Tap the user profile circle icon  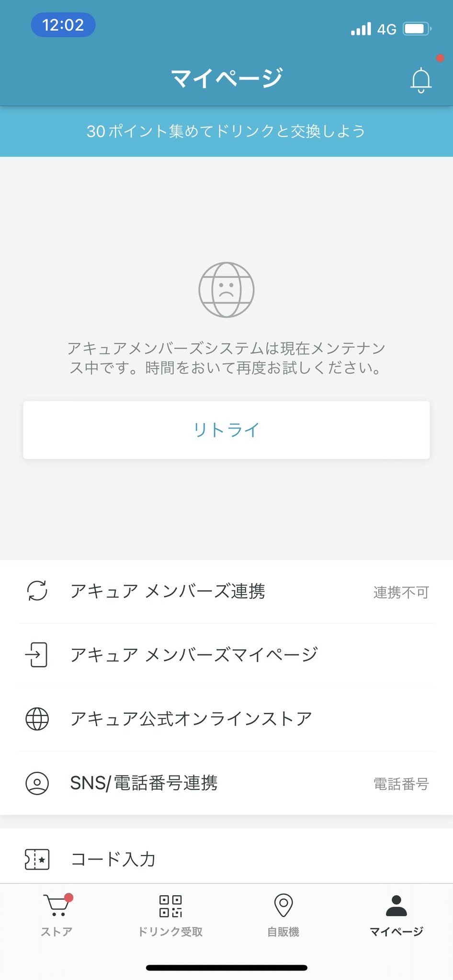click(37, 783)
